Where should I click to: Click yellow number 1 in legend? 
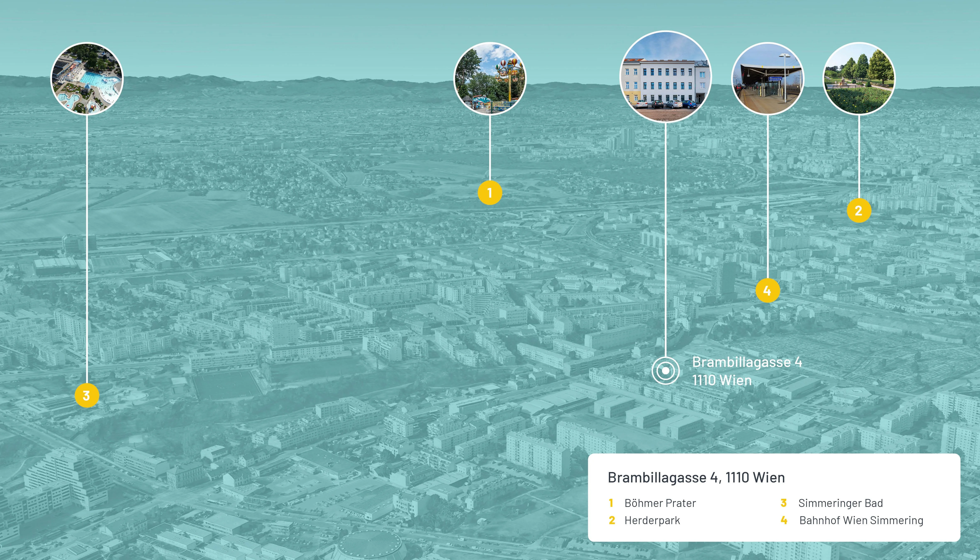tap(611, 503)
